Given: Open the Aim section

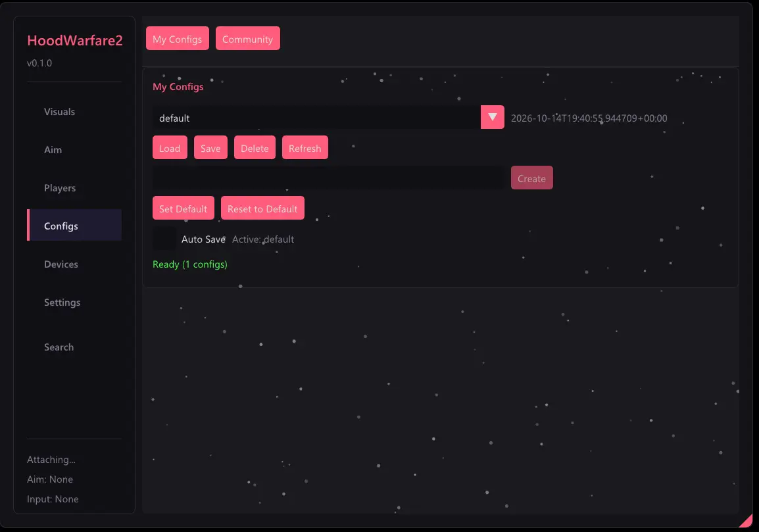Looking at the screenshot, I should pyautogui.click(x=74, y=150).
